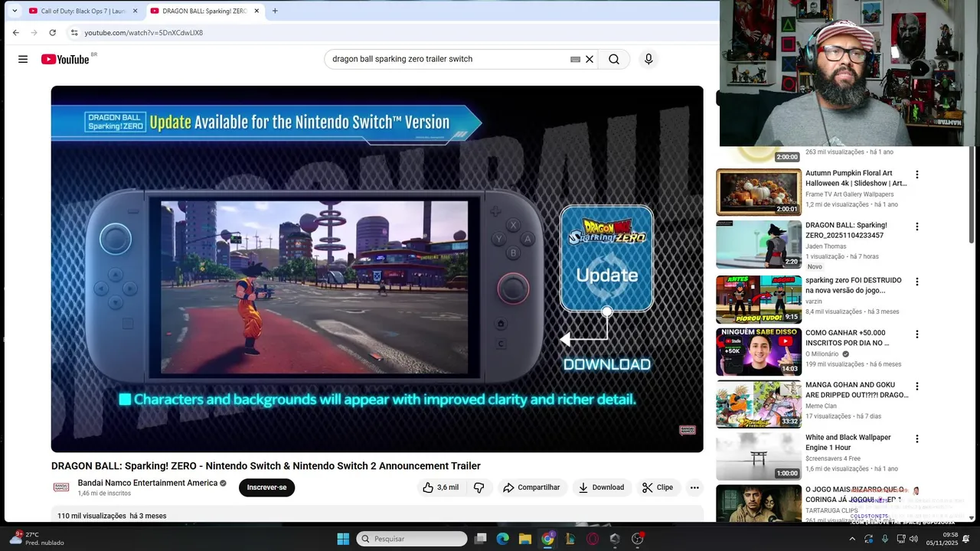Open options for sparking zero FOI DESTRUIDO video
The image size is (980, 551).
pos(916,282)
